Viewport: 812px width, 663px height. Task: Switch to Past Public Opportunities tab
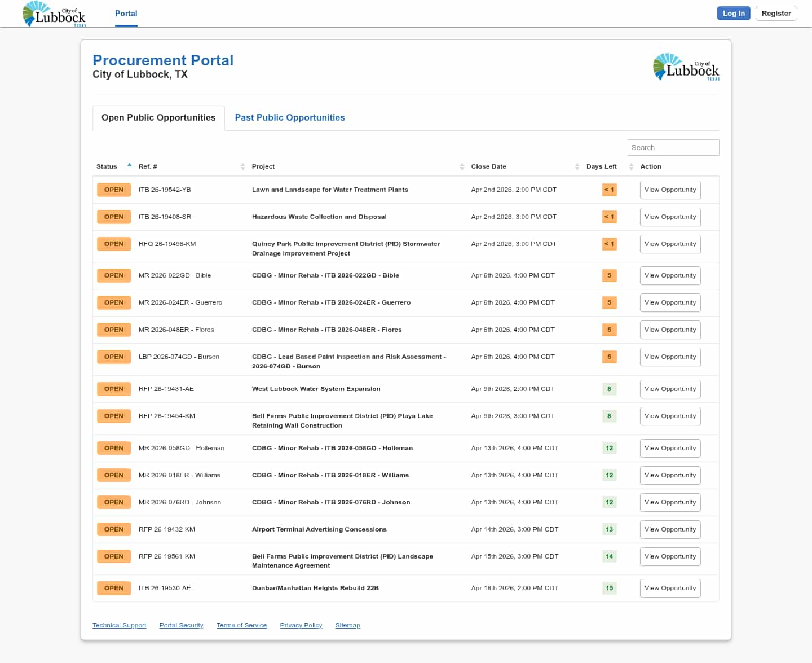pyautogui.click(x=289, y=118)
